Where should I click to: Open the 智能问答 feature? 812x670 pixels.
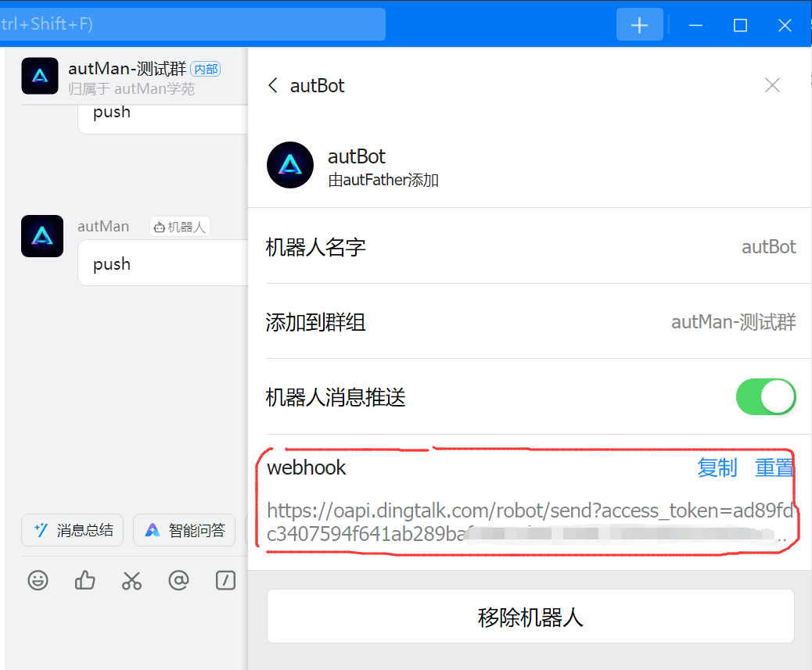(185, 530)
